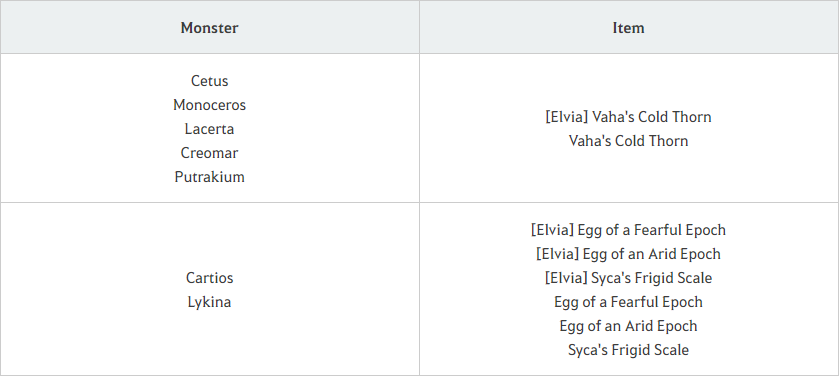Select the non-Elvia Egg of an Arid Epoch
This screenshot has height=376, width=839.
(628, 326)
